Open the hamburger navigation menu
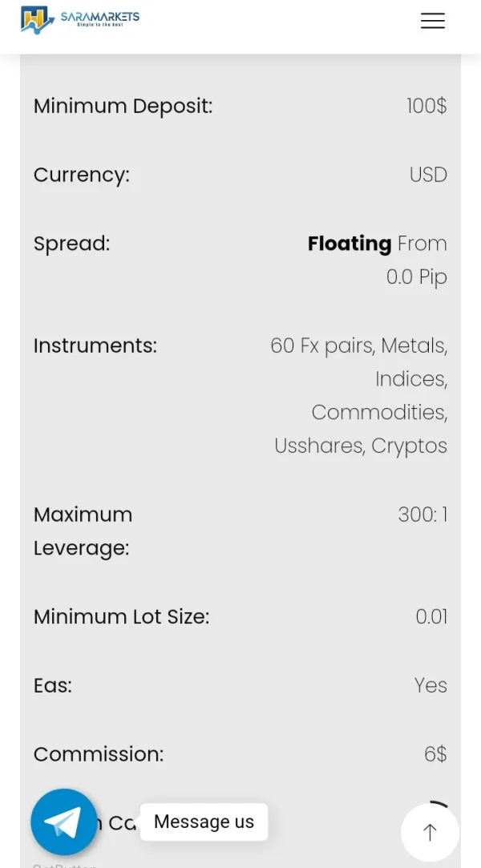The image size is (481, 868). point(432,22)
